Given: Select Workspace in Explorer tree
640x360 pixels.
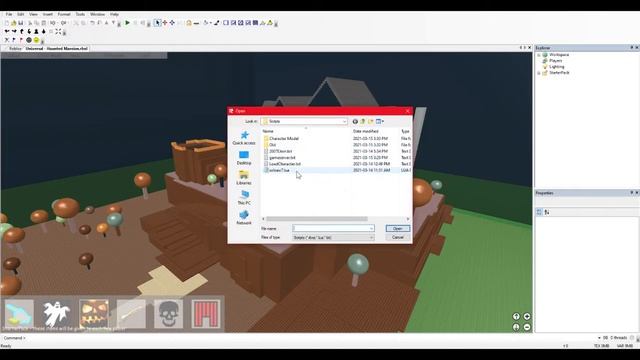Looking at the screenshot, I should (x=559, y=55).
